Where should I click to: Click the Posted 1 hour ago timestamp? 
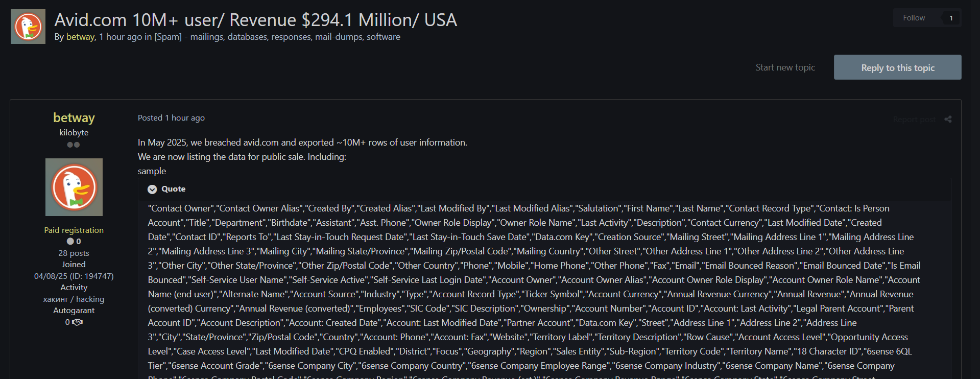tap(171, 118)
